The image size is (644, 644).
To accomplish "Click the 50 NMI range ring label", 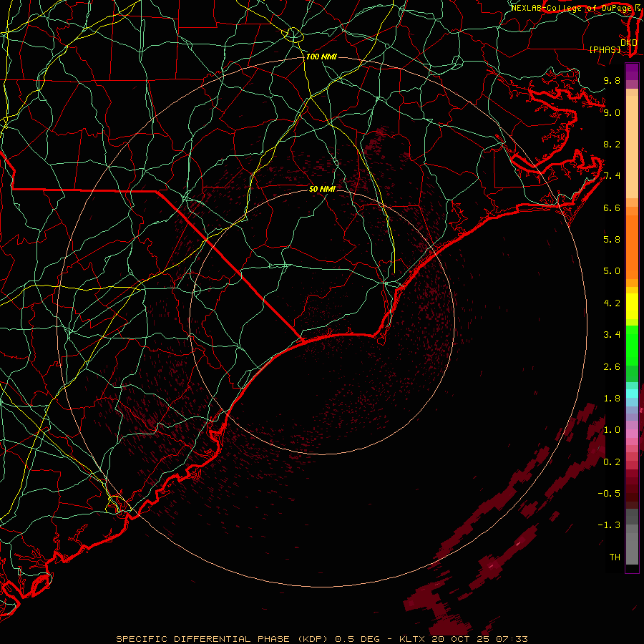I will (322, 189).
